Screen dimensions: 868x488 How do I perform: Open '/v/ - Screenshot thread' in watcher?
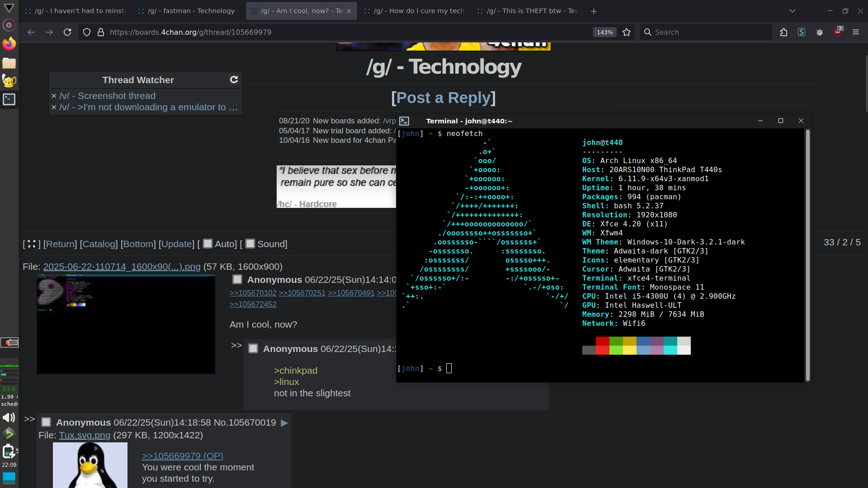107,96
